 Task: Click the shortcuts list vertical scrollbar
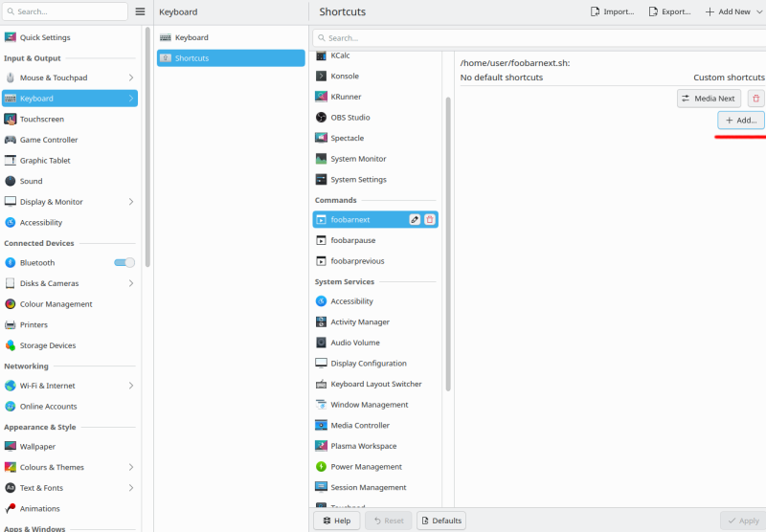point(448,244)
